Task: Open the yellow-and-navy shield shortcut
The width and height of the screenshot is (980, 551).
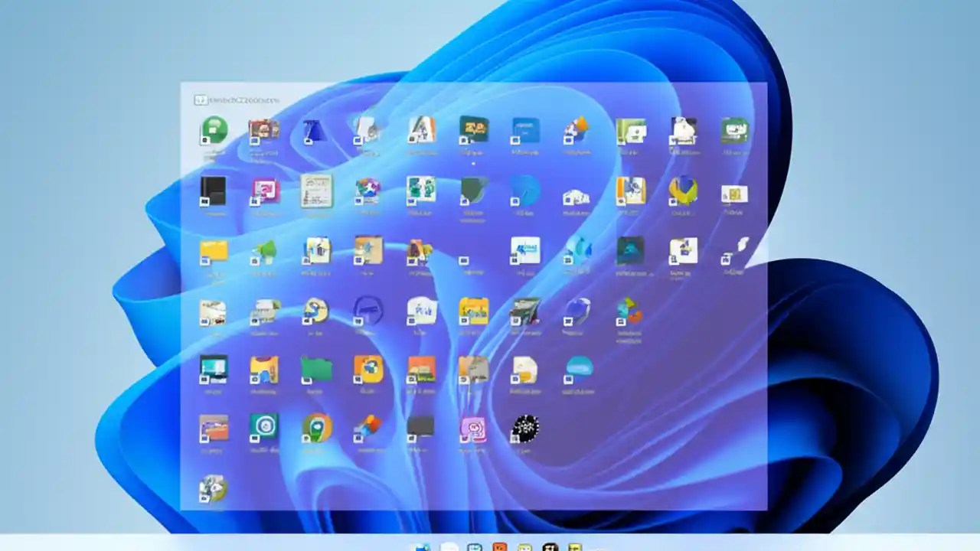Action: pos(683,190)
